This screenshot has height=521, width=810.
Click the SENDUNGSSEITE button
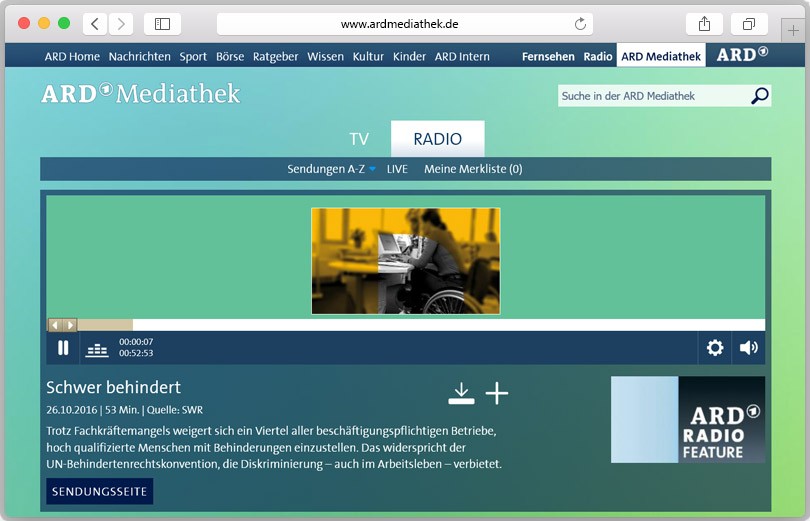[x=100, y=491]
